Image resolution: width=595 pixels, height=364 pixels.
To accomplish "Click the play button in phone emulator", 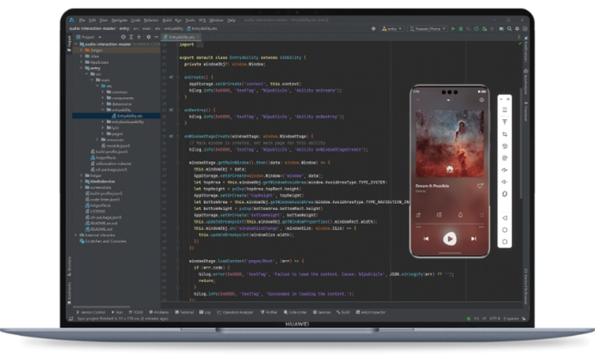I will [450, 239].
